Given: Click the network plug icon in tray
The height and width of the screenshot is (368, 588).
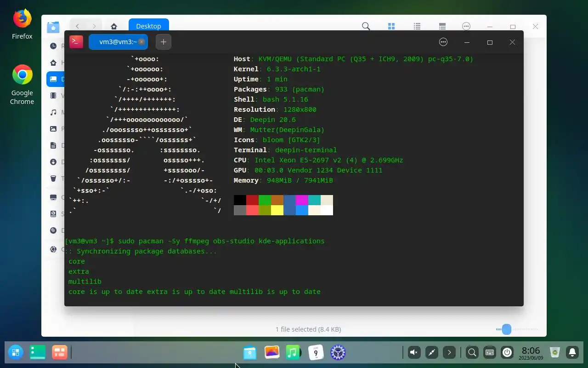Looking at the screenshot, I should 432,352.
